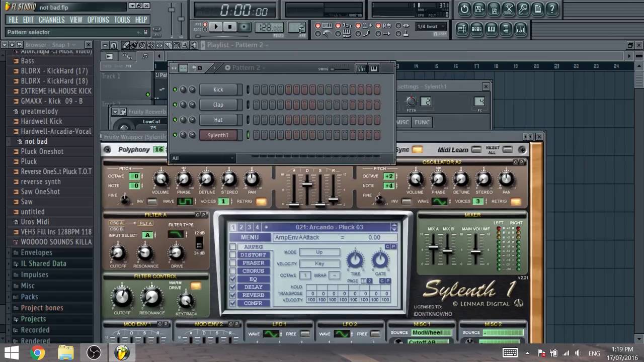Expand the Envelopes folder in Browser
This screenshot has width=644, height=362.
36,252
